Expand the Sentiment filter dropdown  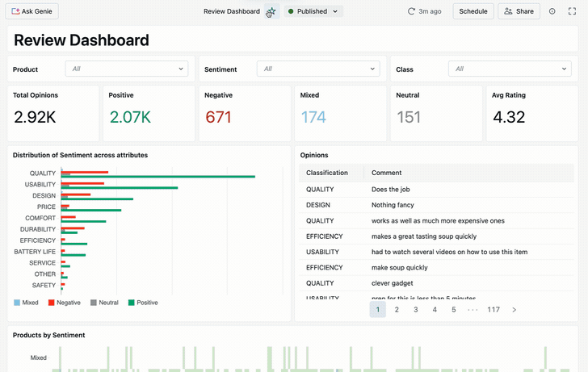tap(317, 69)
